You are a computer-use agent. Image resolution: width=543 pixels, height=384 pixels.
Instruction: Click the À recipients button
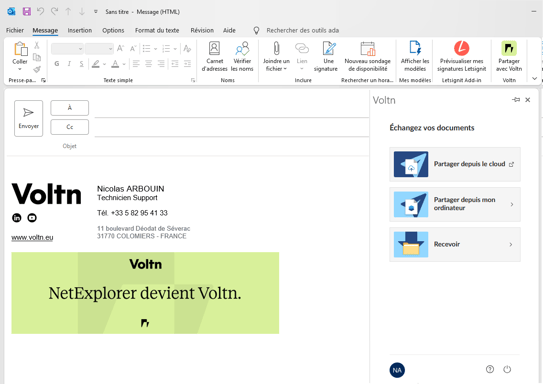click(70, 108)
